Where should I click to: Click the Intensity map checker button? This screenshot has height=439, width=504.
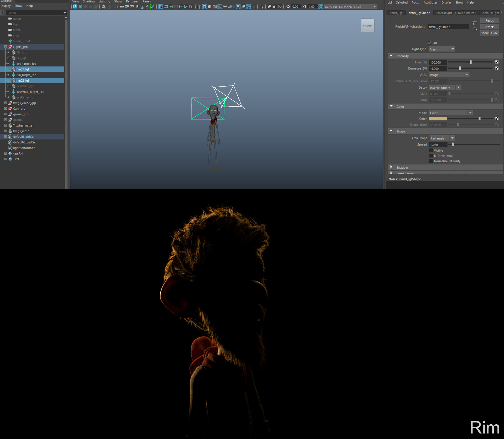click(x=497, y=62)
